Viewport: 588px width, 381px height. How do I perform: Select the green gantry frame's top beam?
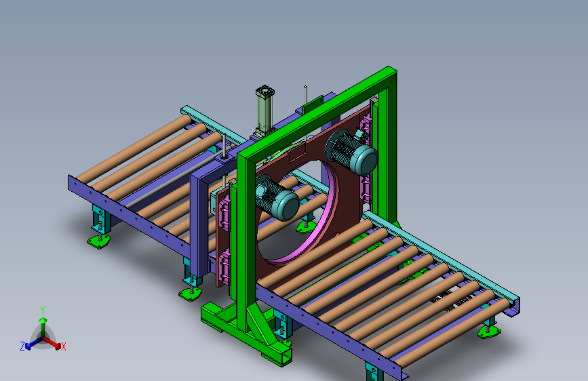317,115
